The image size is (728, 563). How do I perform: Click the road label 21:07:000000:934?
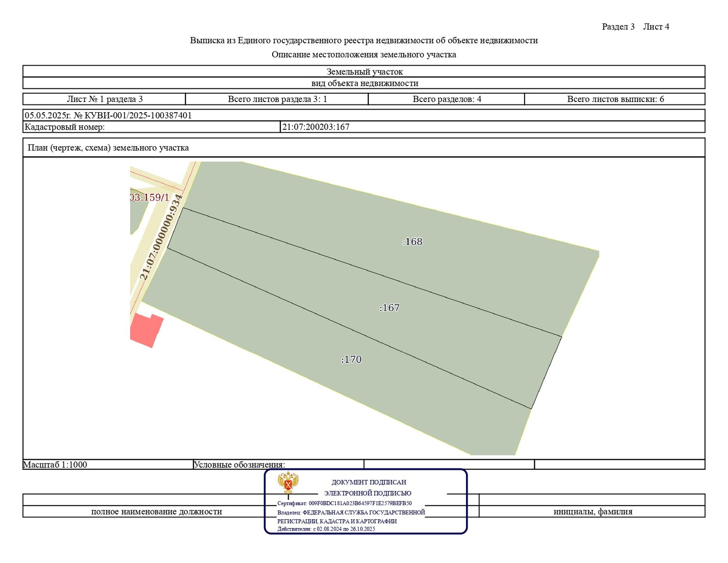tap(161, 238)
